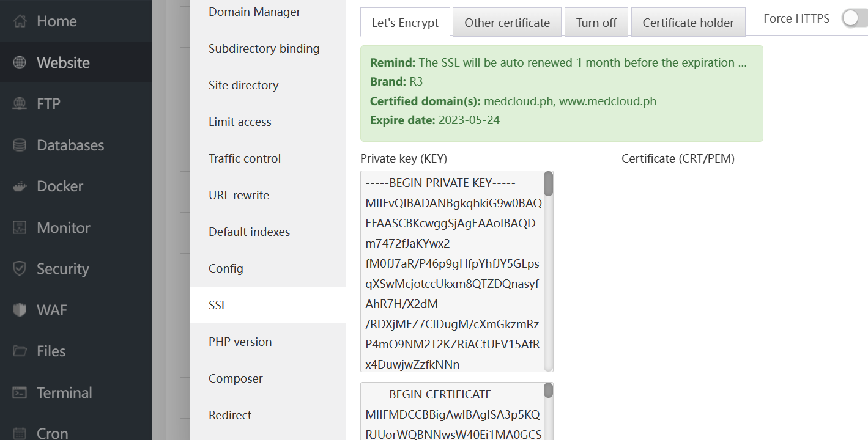This screenshot has height=440, width=868.
Task: Click the Home icon in sidebar
Action: [20, 21]
